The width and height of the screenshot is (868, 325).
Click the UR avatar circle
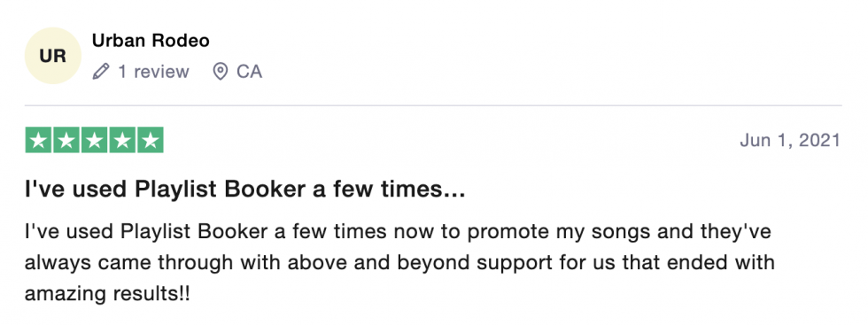point(53,56)
